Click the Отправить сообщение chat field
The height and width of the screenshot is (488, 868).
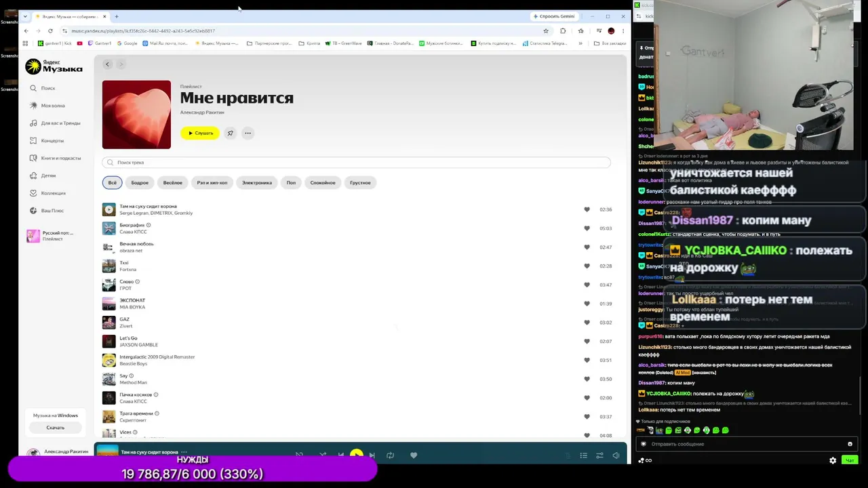pos(745,444)
